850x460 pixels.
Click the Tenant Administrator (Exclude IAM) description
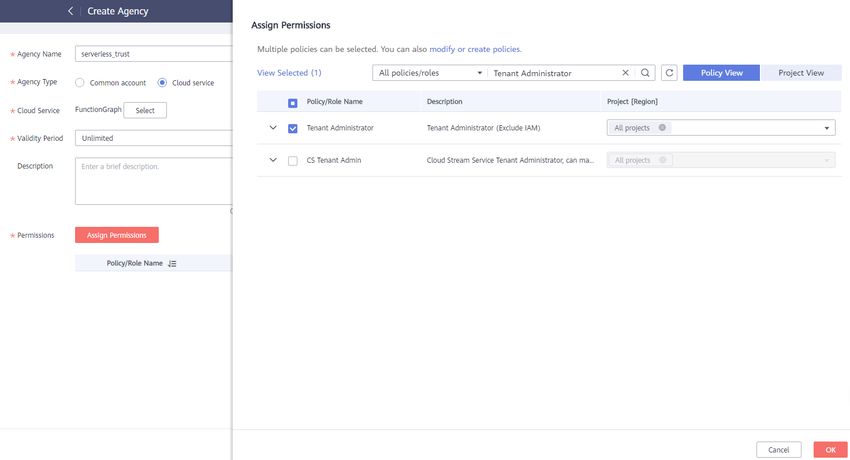click(x=483, y=128)
